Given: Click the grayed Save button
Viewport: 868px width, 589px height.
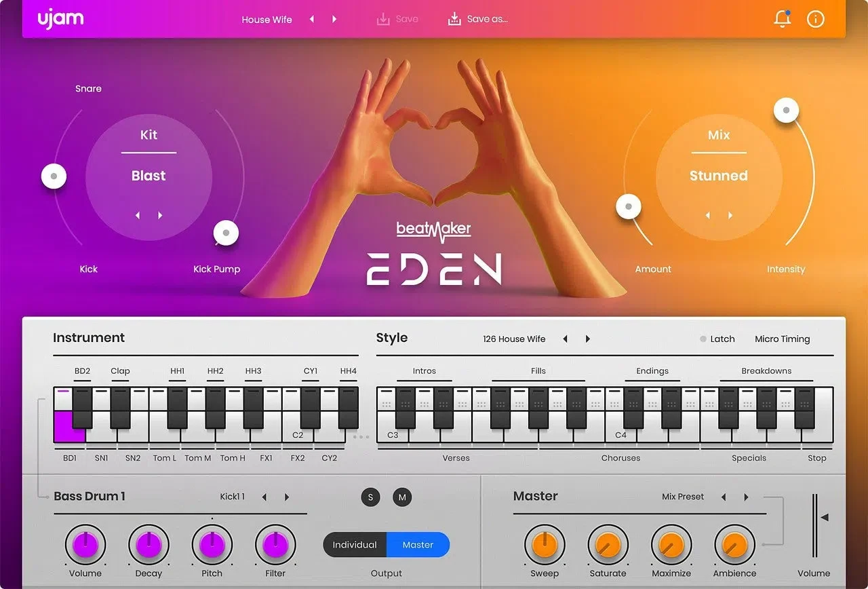Looking at the screenshot, I should [398, 19].
